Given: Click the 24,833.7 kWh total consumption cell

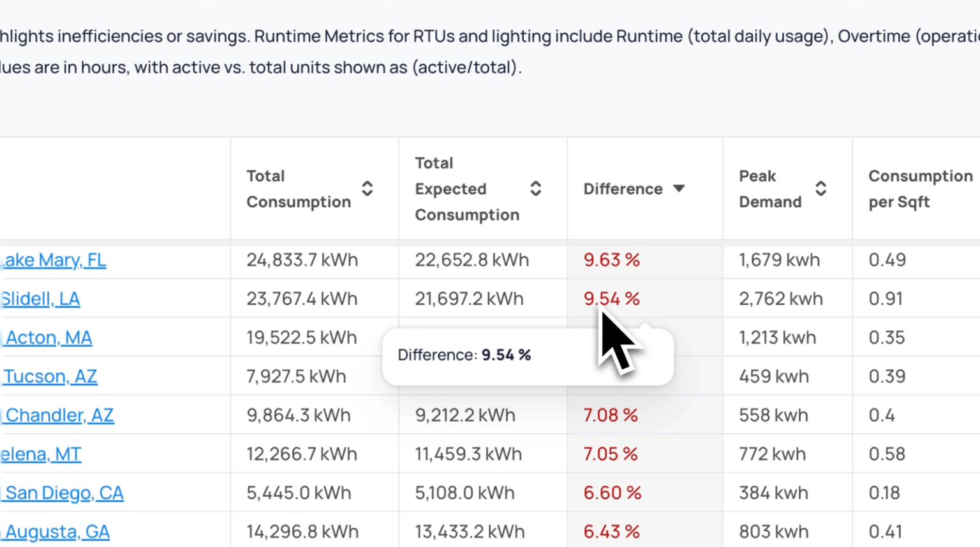Looking at the screenshot, I should coord(302,260).
